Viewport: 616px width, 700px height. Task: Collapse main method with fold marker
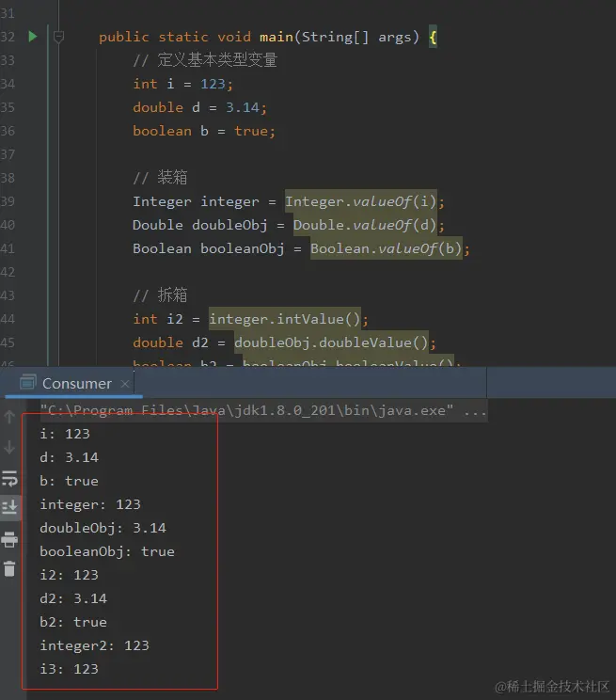(58, 37)
